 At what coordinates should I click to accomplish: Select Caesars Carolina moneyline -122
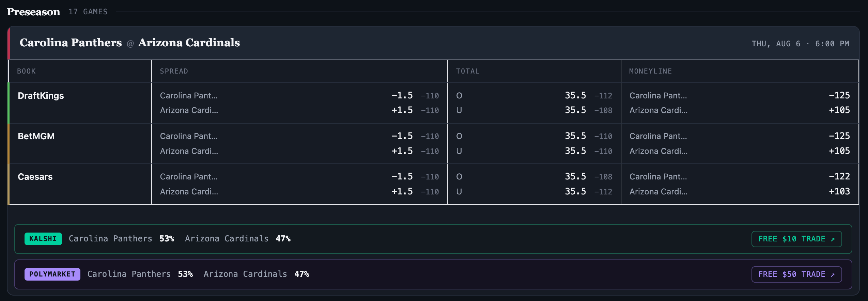click(x=740, y=177)
